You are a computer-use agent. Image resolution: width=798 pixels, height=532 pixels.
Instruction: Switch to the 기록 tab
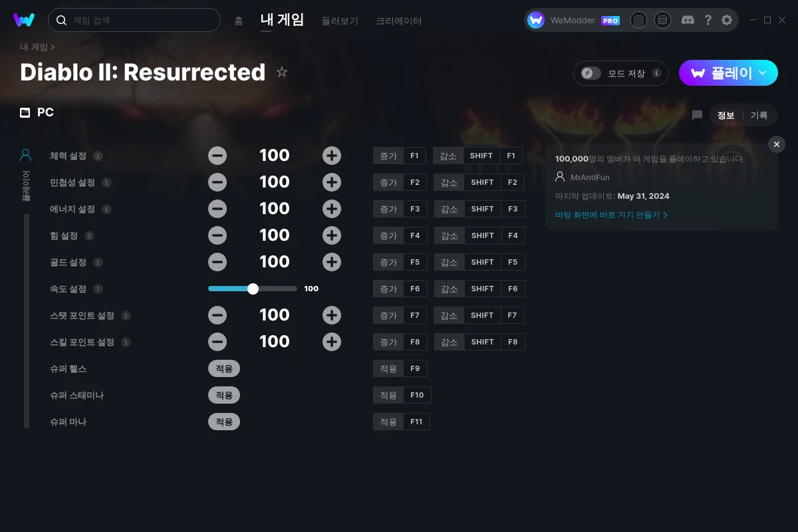click(759, 115)
